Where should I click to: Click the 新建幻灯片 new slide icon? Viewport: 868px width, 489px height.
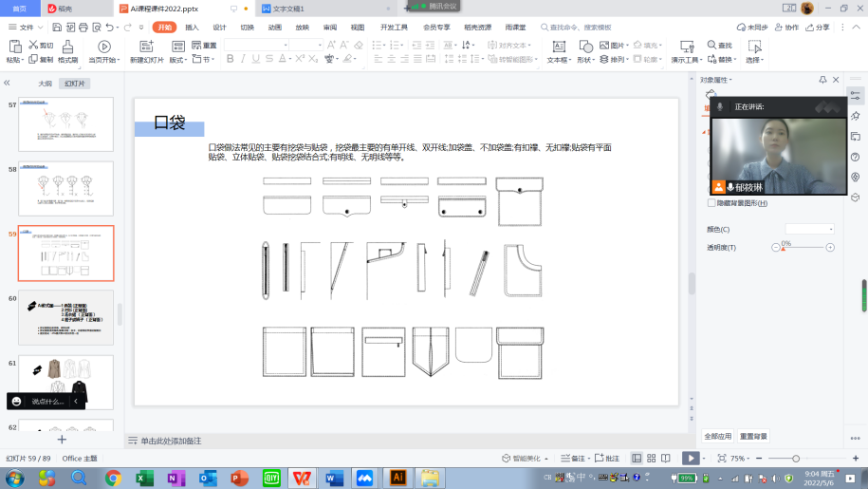tap(146, 46)
